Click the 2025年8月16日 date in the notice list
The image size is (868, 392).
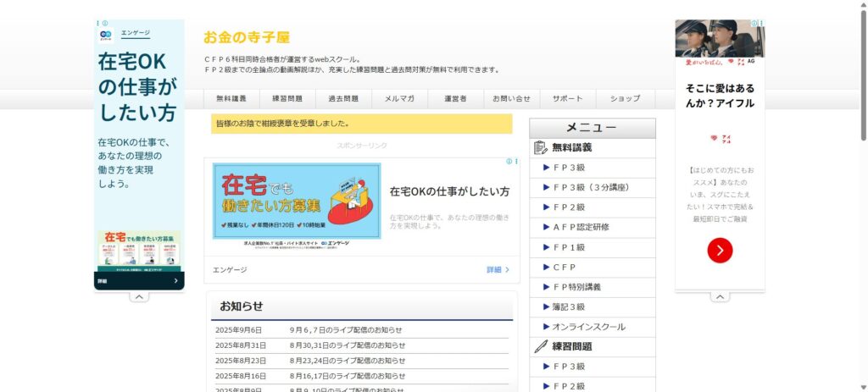pos(241,376)
